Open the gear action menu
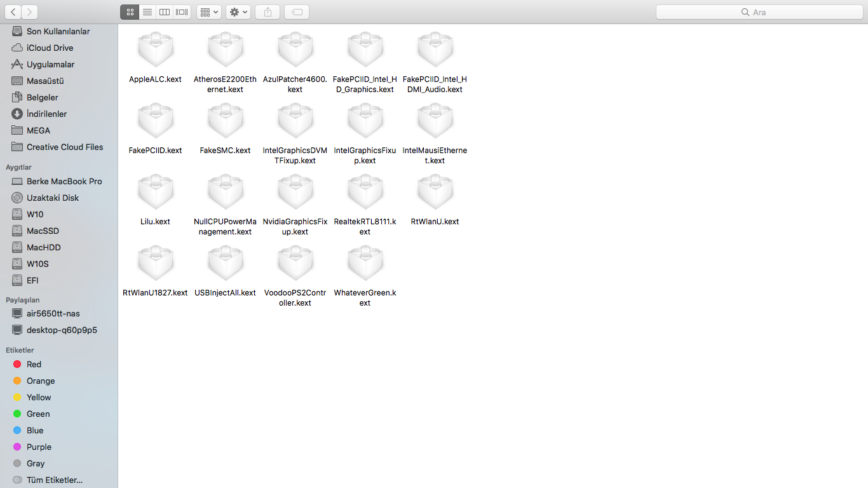 coord(238,12)
